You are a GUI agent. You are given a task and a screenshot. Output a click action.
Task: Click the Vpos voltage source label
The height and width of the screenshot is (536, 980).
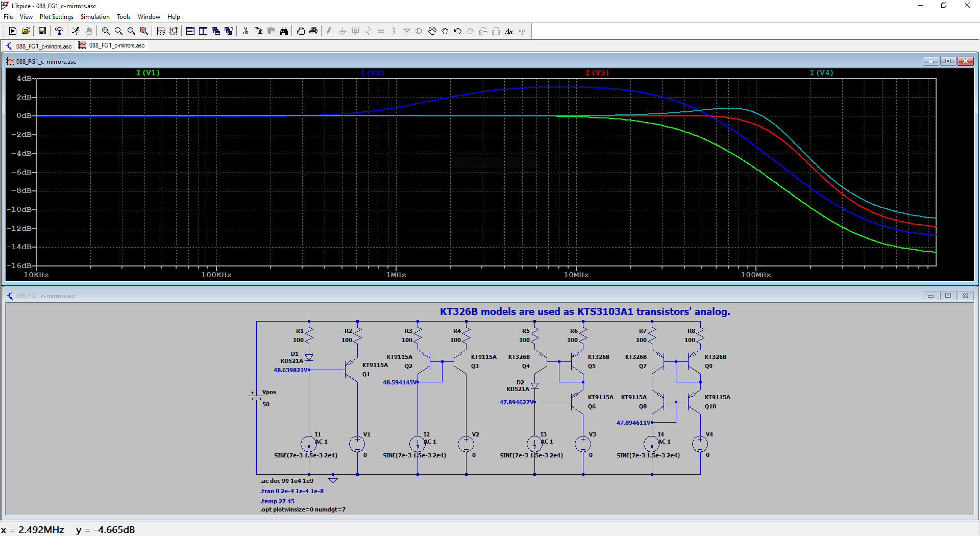[x=269, y=392]
